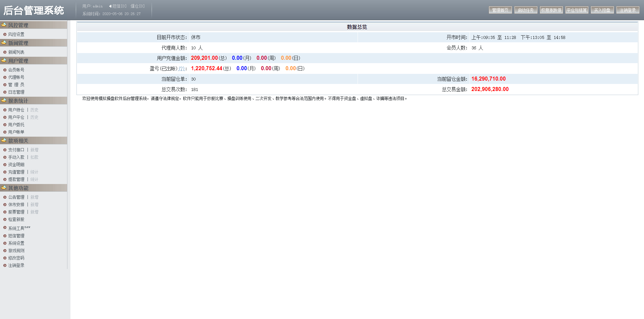The image size is (644, 319).
Task: Click the 报表统计 folder icon
Action: click(4, 100)
